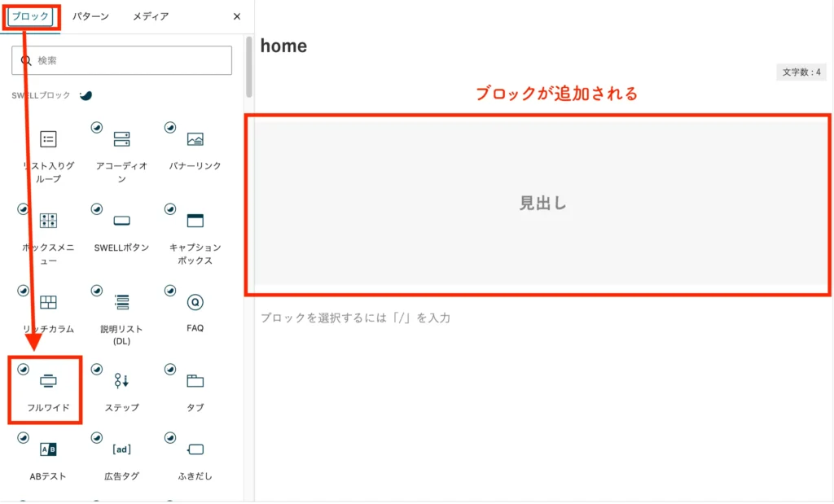Click inside the block search field

[x=121, y=59]
